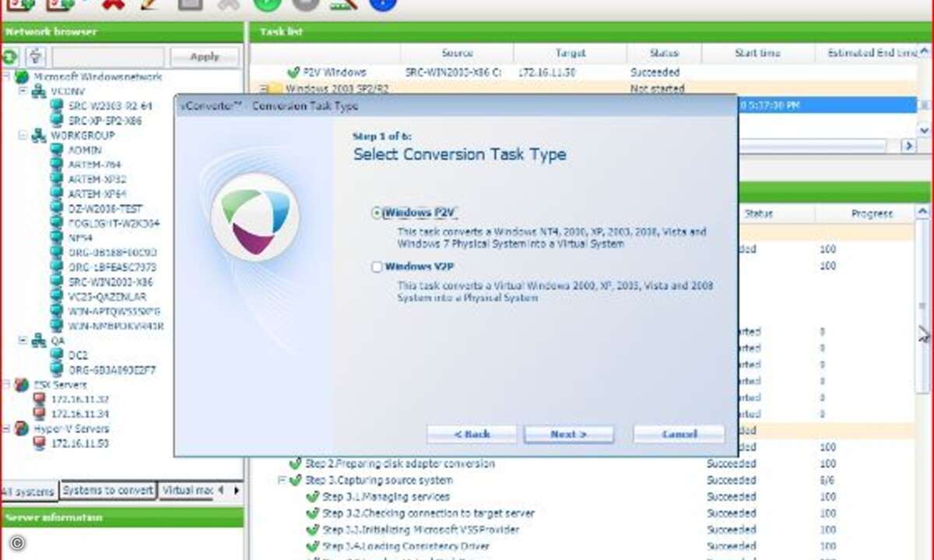Select DC2 computer under QA

click(78, 355)
